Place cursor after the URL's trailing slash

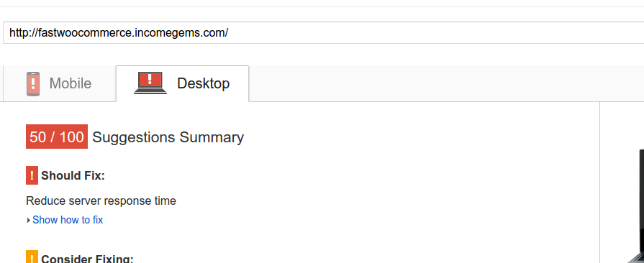[229, 32]
